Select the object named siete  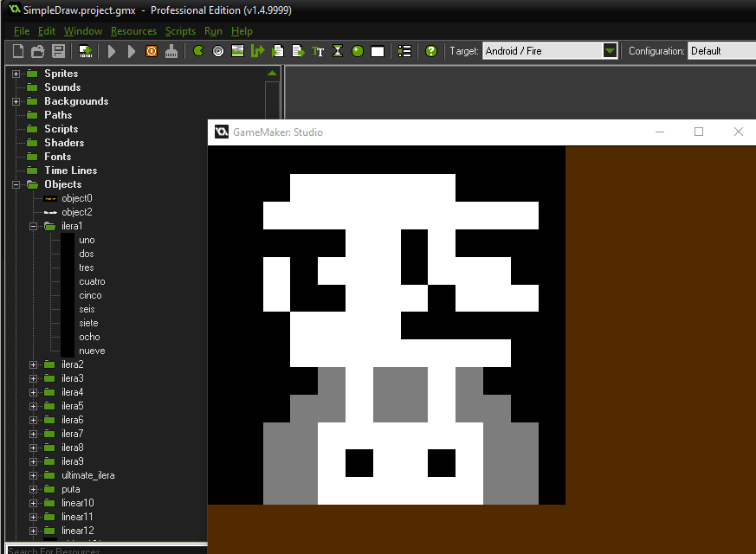coord(88,323)
